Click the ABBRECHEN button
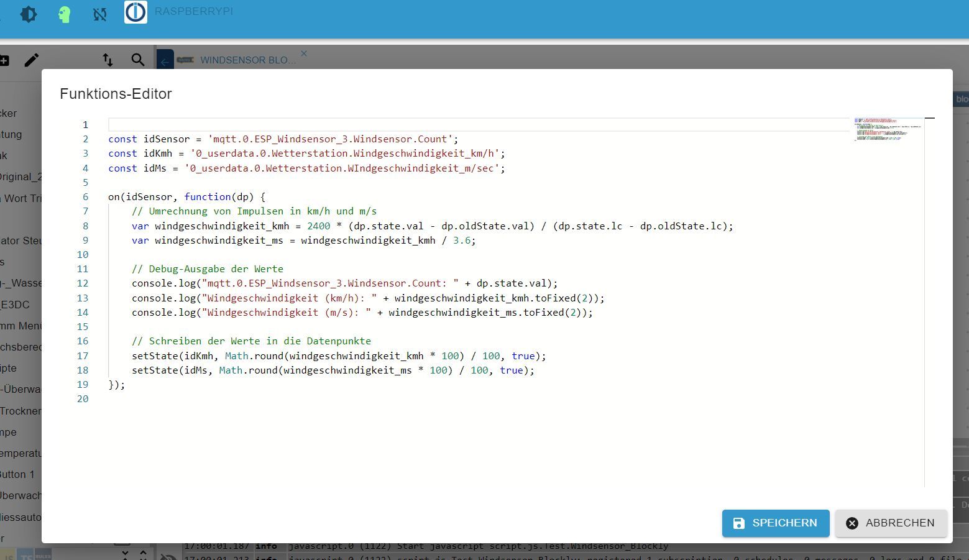 [x=891, y=523]
